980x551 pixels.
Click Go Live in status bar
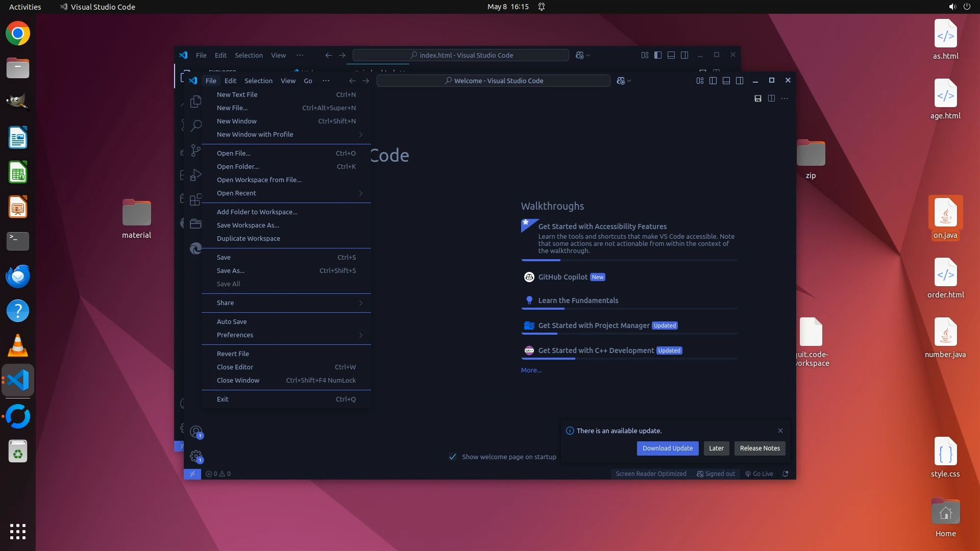(759, 474)
